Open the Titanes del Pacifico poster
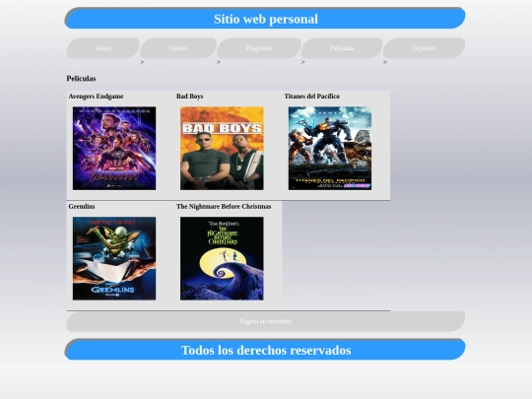This screenshot has width=532, height=399. pos(330,148)
